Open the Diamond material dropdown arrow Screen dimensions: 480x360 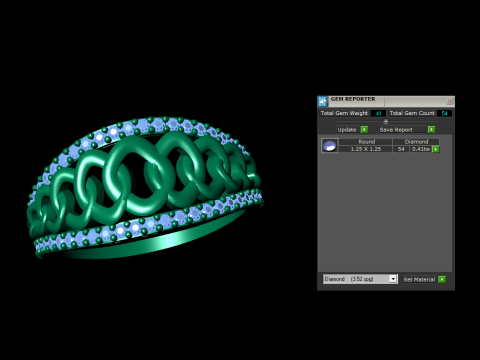pos(393,279)
